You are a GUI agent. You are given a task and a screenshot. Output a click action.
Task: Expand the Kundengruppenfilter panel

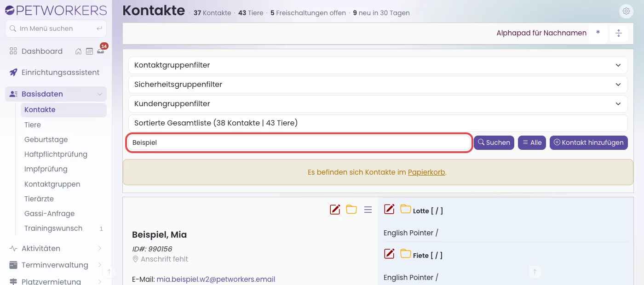tap(378, 104)
